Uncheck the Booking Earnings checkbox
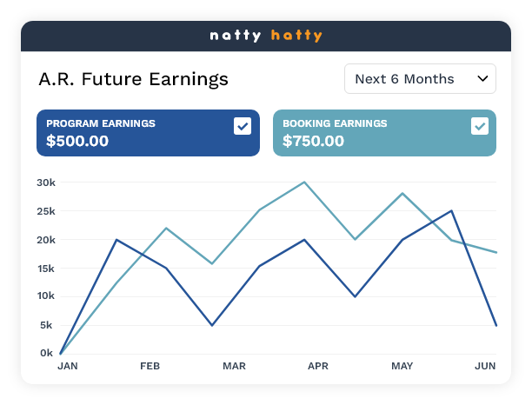 click(x=480, y=126)
